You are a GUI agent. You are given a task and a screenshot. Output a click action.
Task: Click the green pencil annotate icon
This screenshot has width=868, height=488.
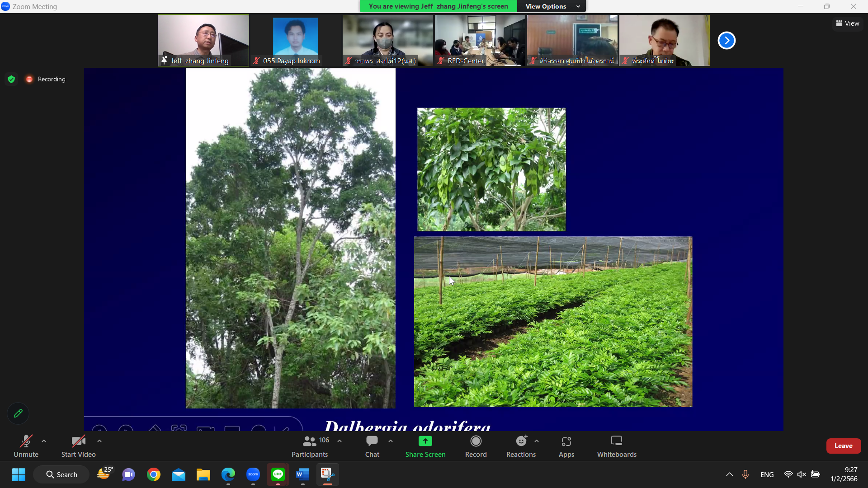pyautogui.click(x=18, y=413)
